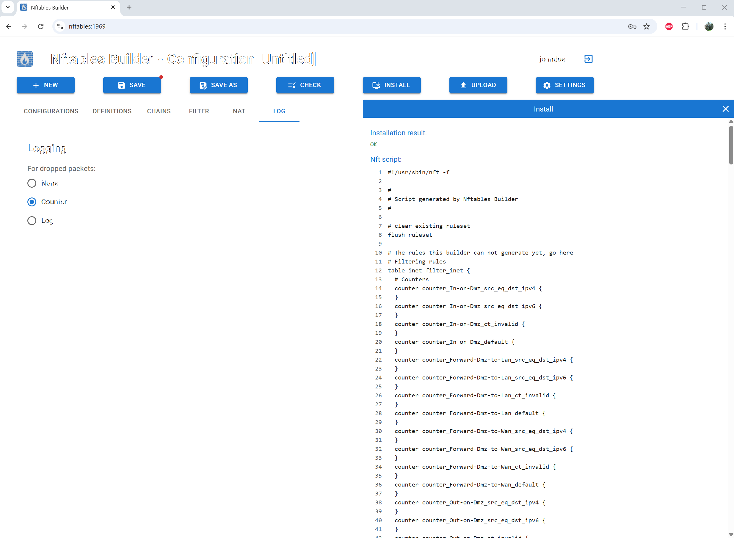Viewport: 734px width, 560px height.
Task: Save configuration using the floppy disk icon
Action: point(121,85)
